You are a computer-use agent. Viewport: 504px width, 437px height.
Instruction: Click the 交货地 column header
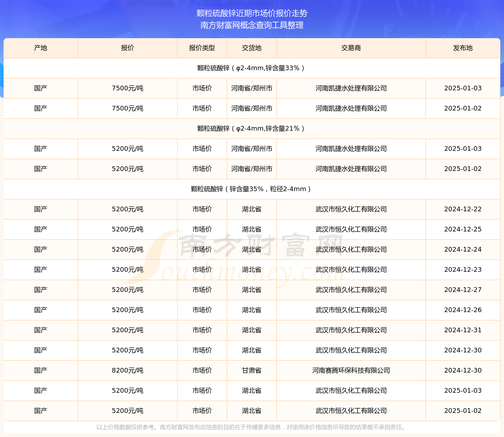[252, 48]
